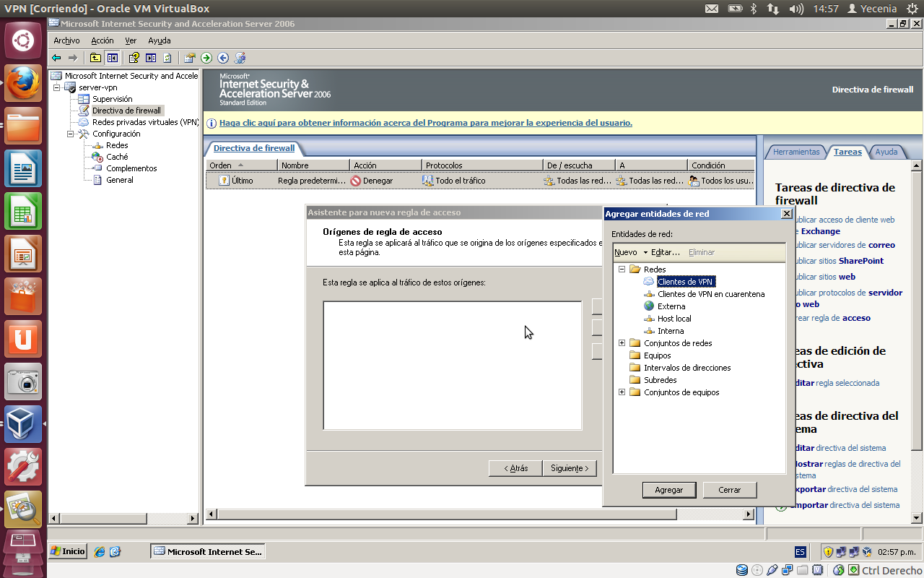This screenshot has height=578, width=924.
Task: Open Complementos in the console tree
Action: pyautogui.click(x=131, y=168)
